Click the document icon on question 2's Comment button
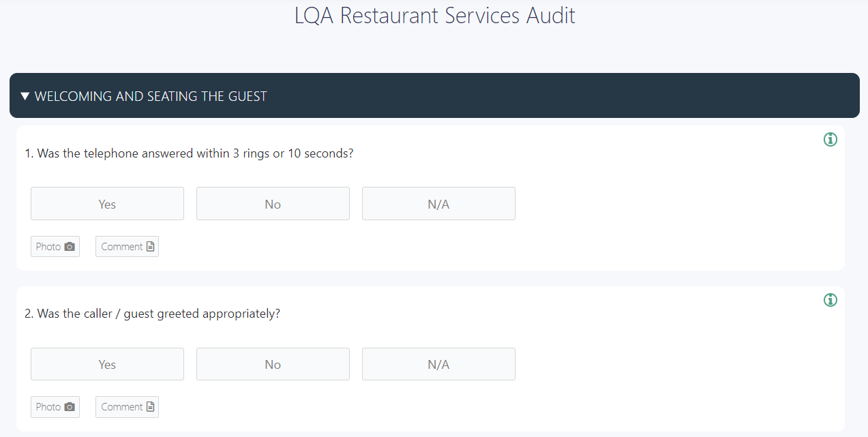 pos(151,406)
